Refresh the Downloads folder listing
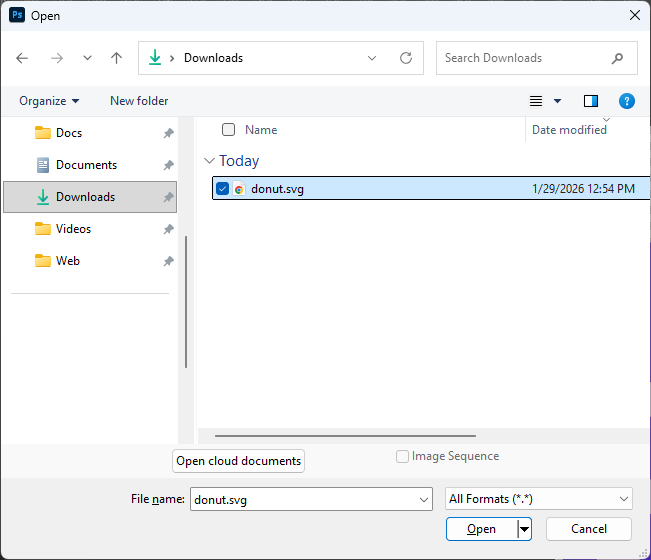The image size is (651, 560). 405,58
